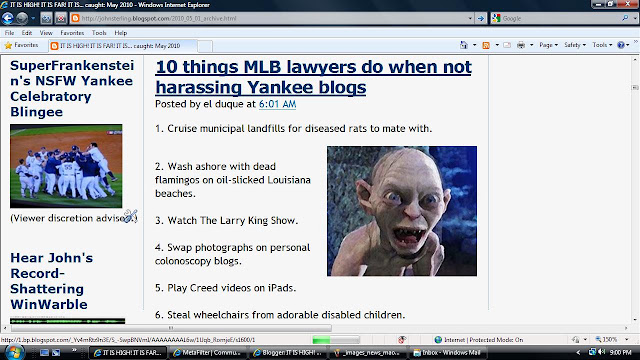The image size is (640, 360).
Task: Click the Switch Windows quick launch icon
Action: [x=56, y=352]
